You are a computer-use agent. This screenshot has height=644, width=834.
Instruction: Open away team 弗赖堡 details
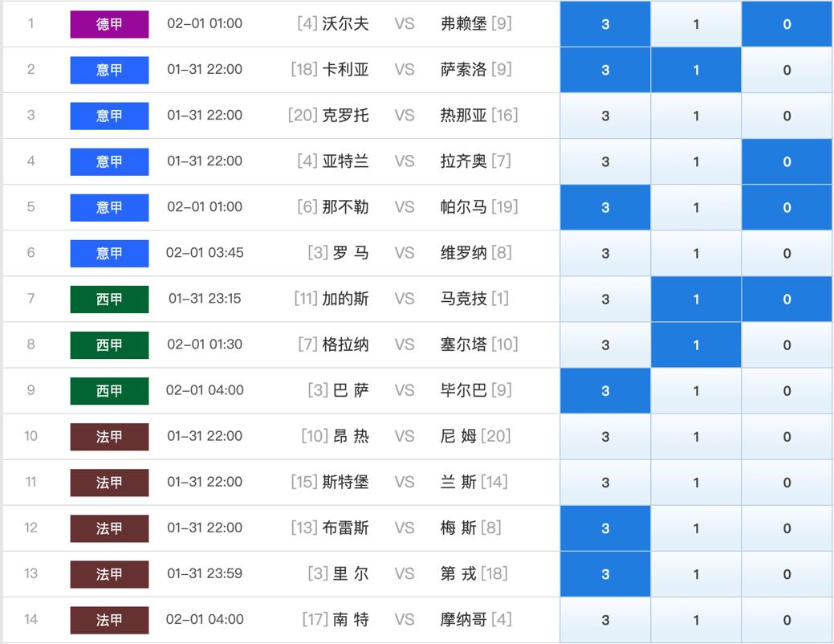[463, 23]
